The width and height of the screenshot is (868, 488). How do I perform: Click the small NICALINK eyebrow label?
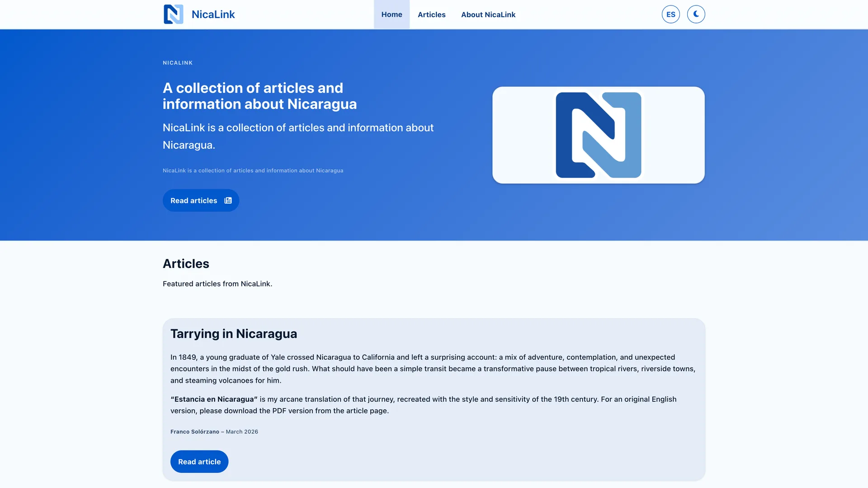pos(178,63)
